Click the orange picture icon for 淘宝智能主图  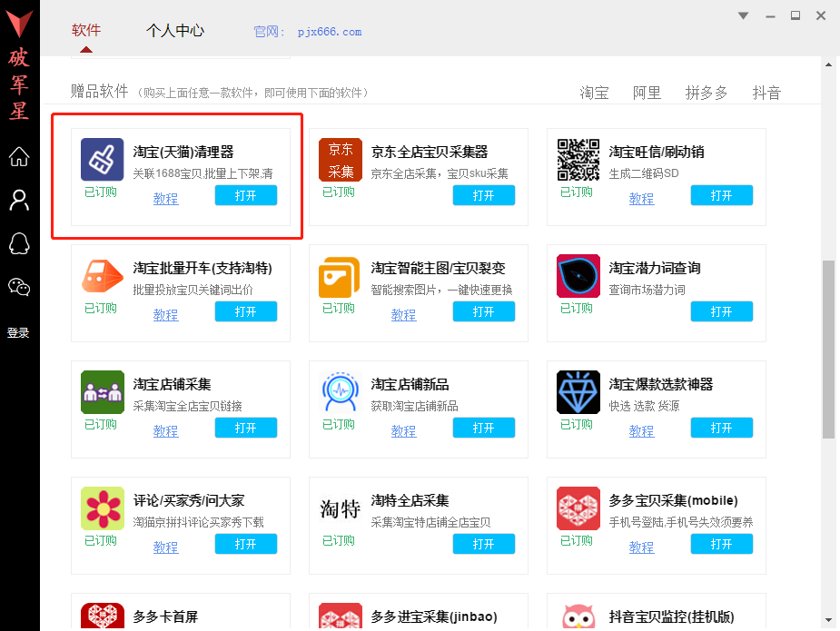tap(340, 277)
